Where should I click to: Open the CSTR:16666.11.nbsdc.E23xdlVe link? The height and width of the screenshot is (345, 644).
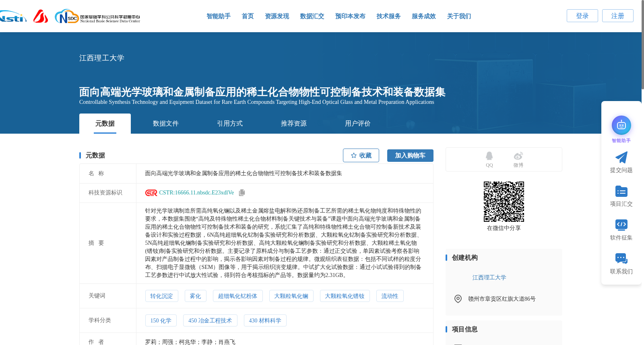[196, 193]
